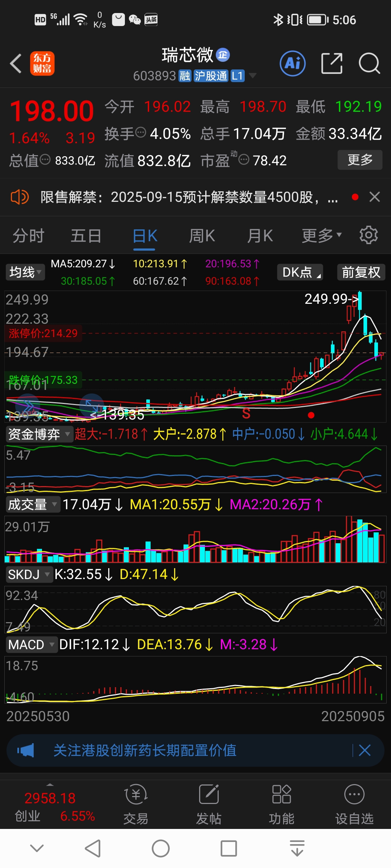Tap the 东方财富 app logo
The height and width of the screenshot is (868, 391).
click(42, 63)
